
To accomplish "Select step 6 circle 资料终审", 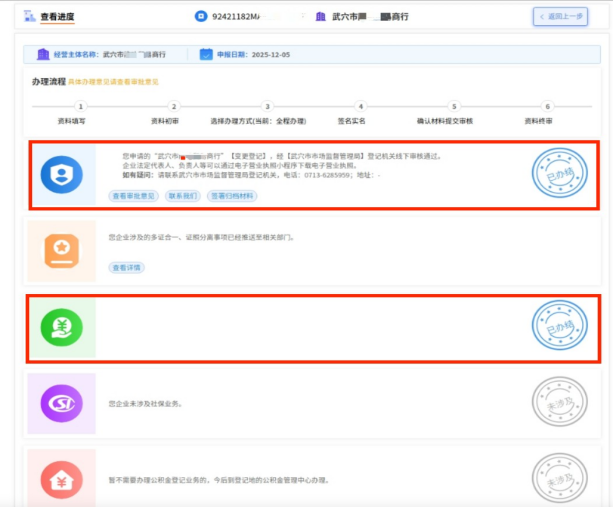I will (548, 106).
